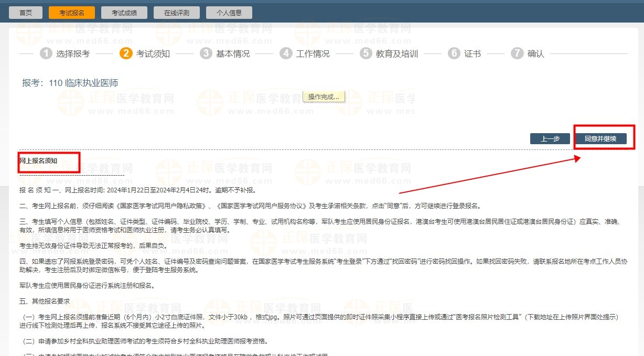This screenshot has width=644, height=356.
Task: Switch to the 考试报名 tab
Action: coord(72,13)
